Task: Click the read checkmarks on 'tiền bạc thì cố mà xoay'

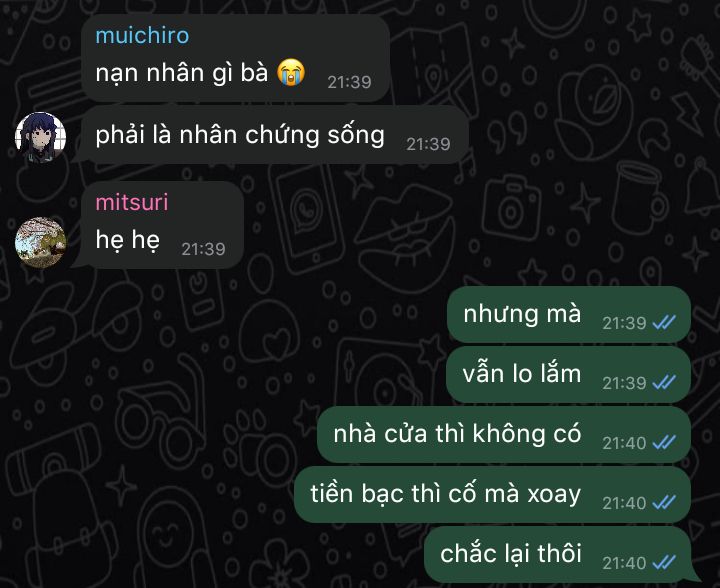Action: click(x=664, y=503)
